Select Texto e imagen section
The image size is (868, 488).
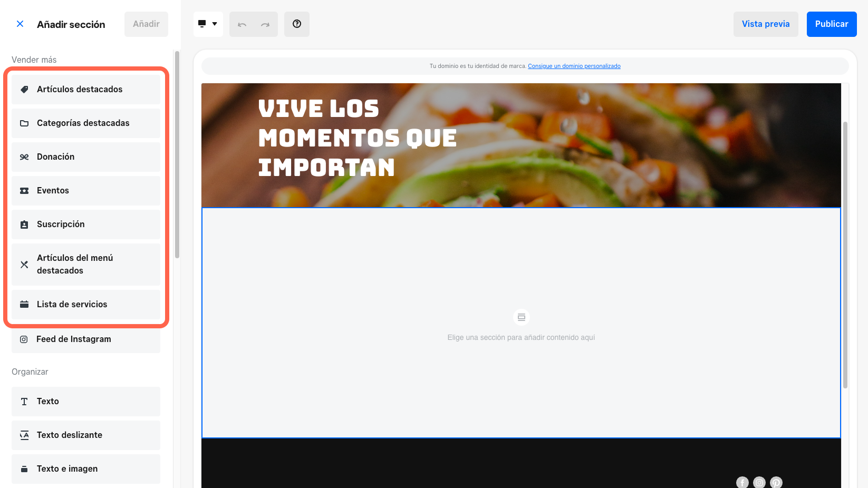coord(86,469)
